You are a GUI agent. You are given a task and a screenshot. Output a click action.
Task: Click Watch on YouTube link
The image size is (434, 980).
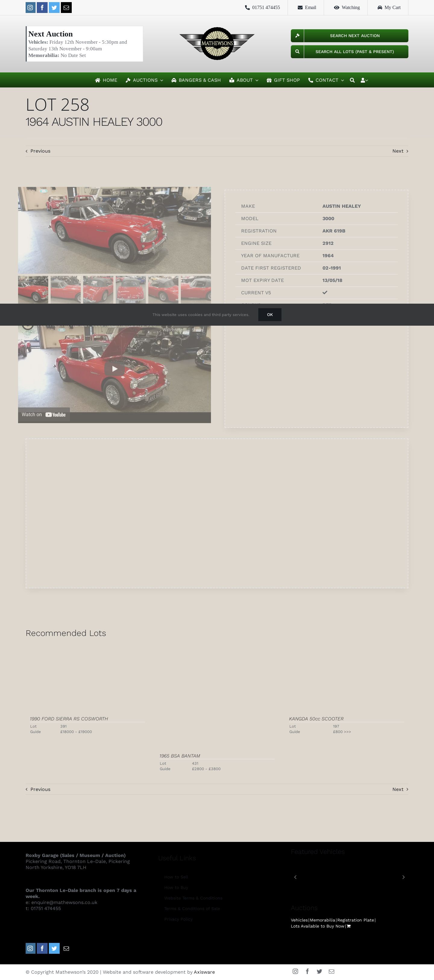coord(44,415)
